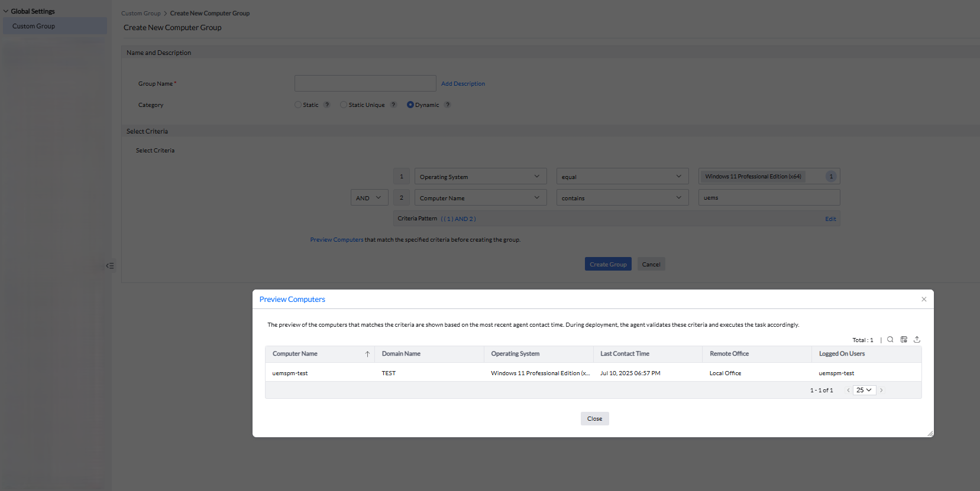Click the Add Description link
The width and height of the screenshot is (980, 491).
click(x=463, y=84)
